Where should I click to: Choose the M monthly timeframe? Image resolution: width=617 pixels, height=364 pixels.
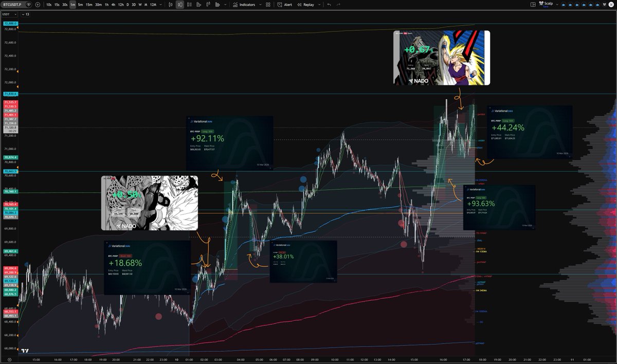tap(146, 5)
